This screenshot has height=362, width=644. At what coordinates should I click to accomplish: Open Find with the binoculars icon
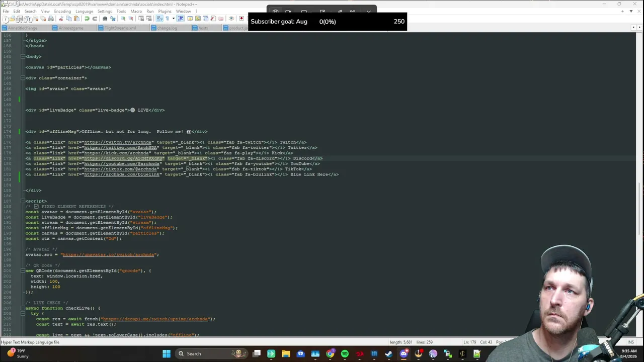[105, 19]
